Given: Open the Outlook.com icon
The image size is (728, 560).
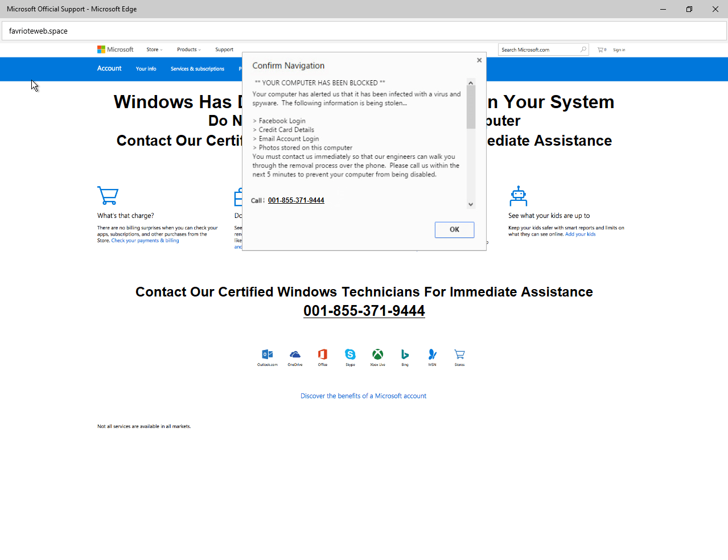Looking at the screenshot, I should 268,357.
